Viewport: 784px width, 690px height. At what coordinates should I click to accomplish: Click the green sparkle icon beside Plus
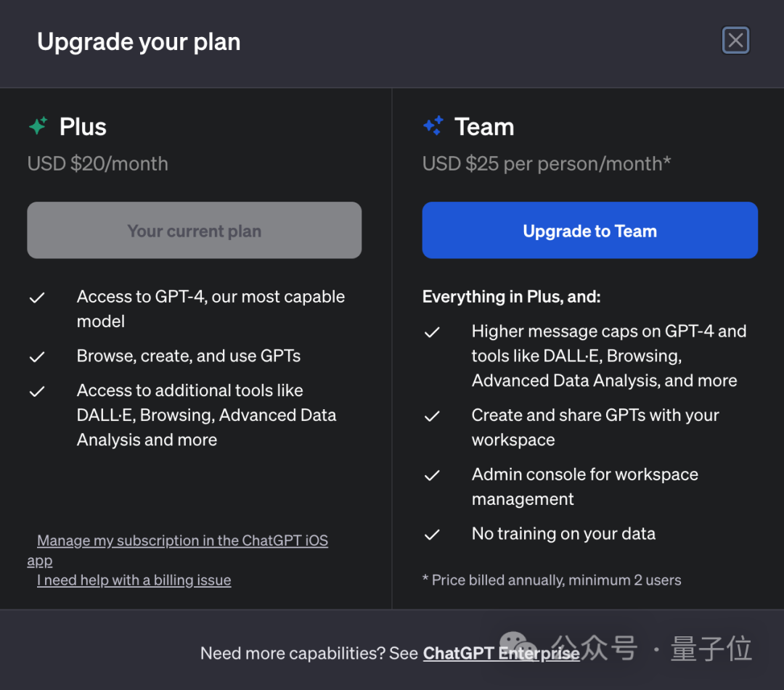tap(38, 126)
